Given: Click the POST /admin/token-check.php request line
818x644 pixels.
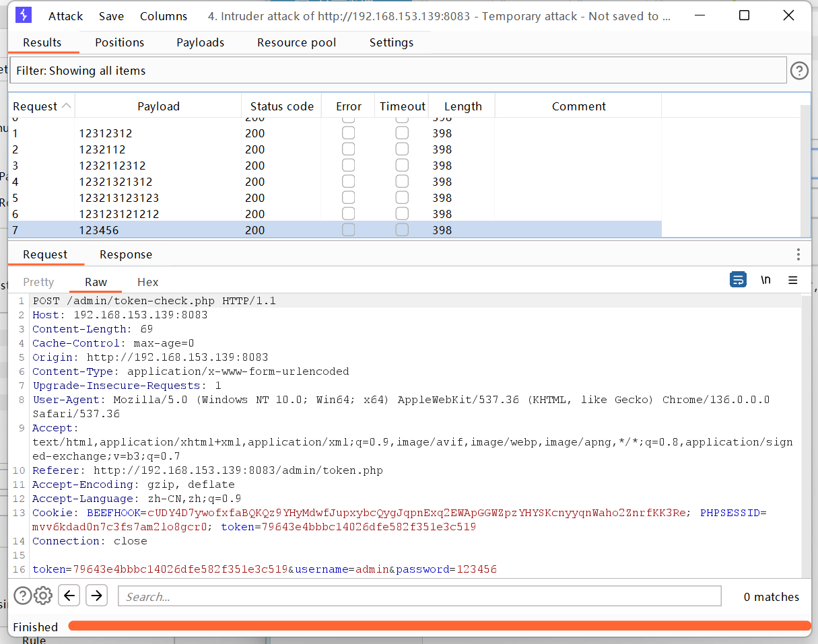Looking at the screenshot, I should (154, 301).
